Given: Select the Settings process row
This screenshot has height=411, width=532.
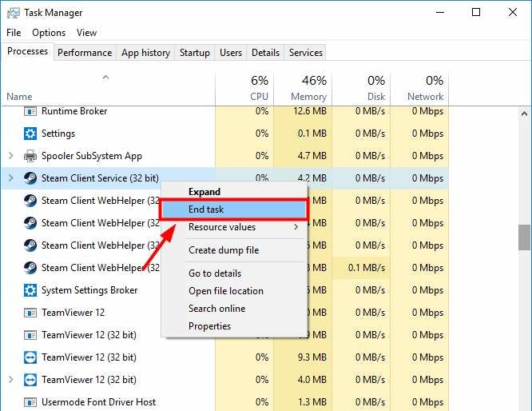Looking at the screenshot, I should click(224, 134).
